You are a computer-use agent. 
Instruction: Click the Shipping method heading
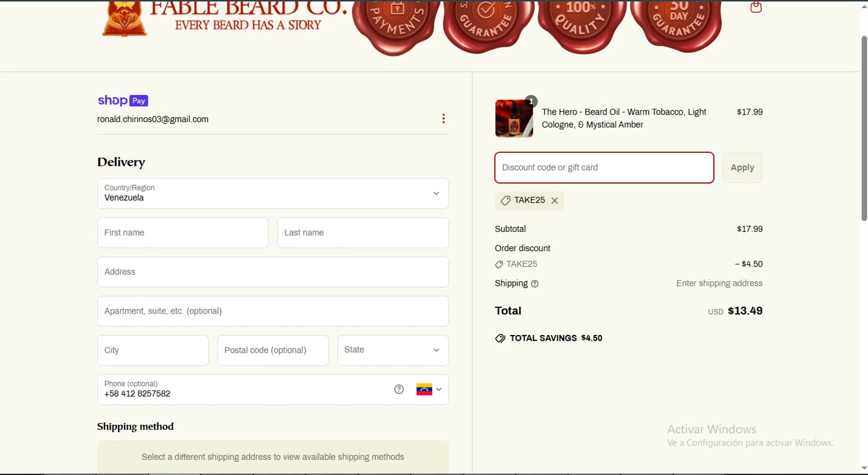(135, 426)
